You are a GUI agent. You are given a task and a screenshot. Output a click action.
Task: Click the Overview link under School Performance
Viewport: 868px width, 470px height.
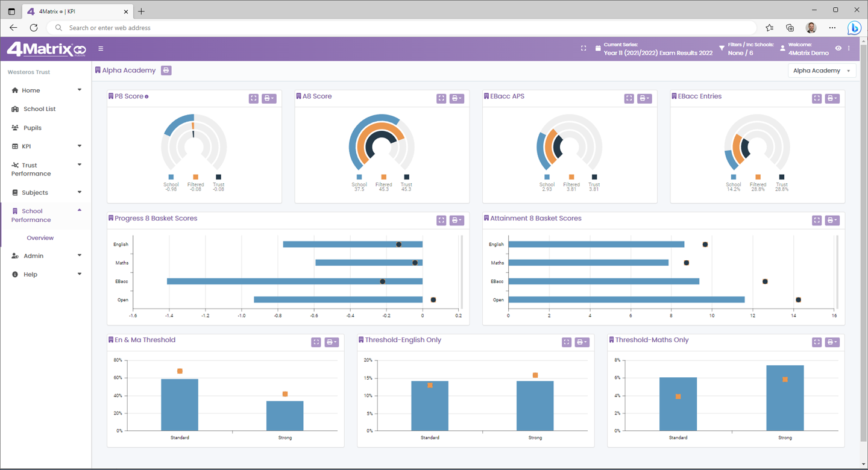pos(40,238)
